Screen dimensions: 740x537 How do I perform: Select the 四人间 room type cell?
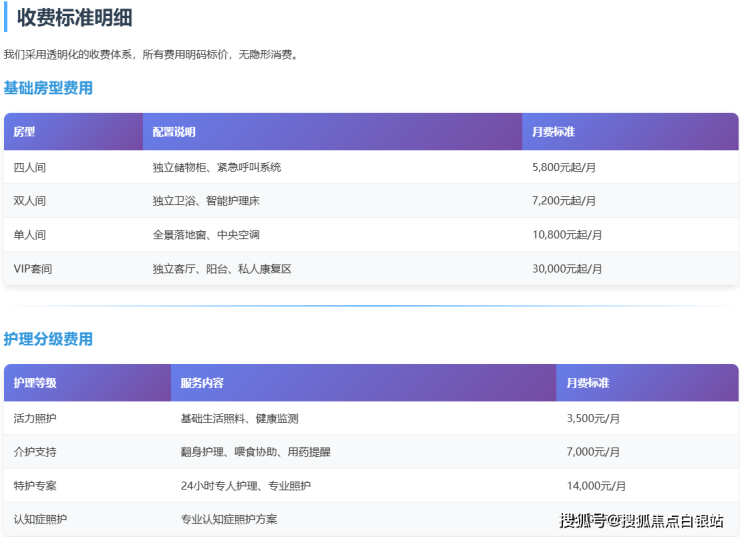tap(30, 167)
